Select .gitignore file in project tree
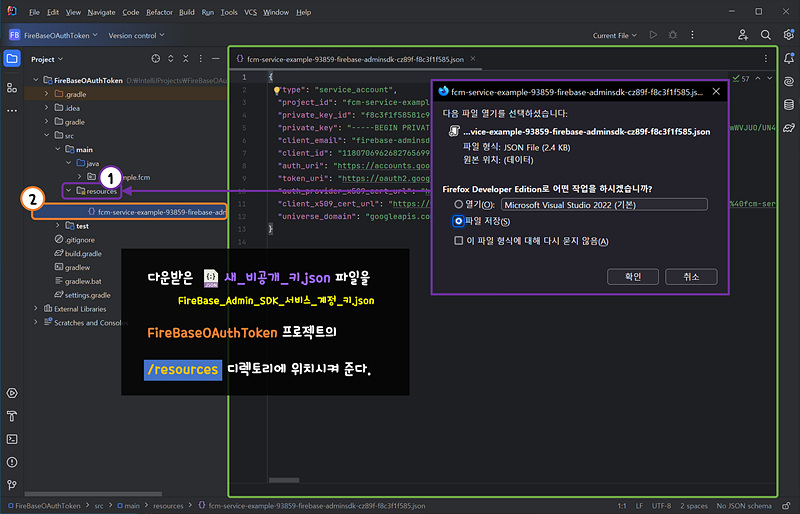800x514 pixels. pos(80,239)
